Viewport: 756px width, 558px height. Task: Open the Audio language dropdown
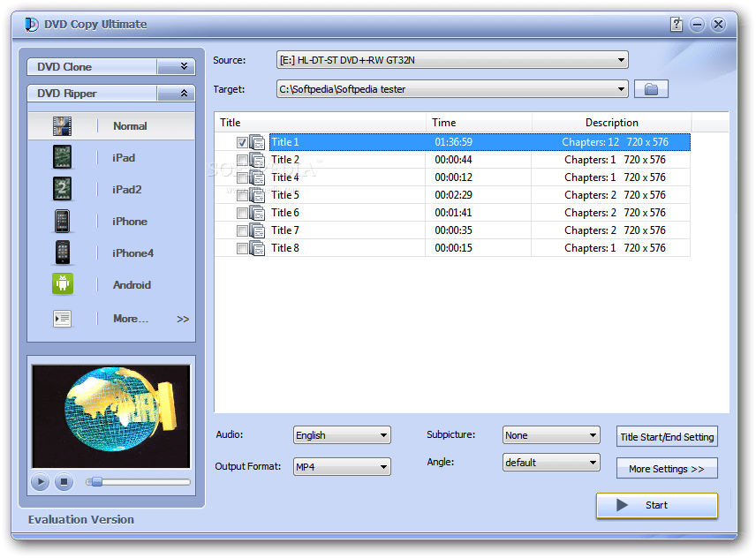coord(385,434)
